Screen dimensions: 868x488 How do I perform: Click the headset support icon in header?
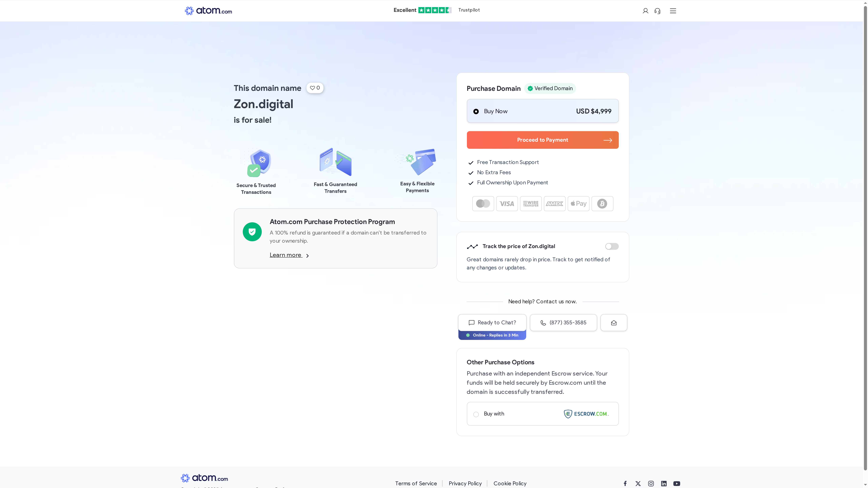(x=657, y=11)
